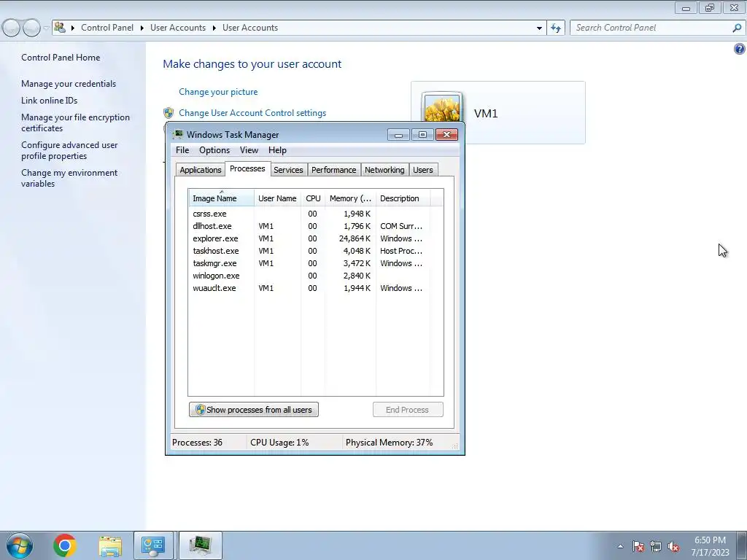Open Manage your file encryption certificates
Image resolution: width=747 pixels, height=560 pixels.
75,122
